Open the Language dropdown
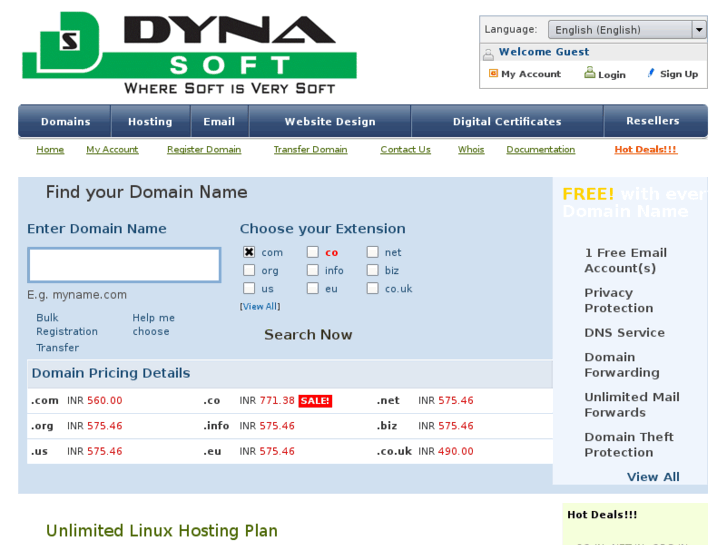The width and height of the screenshot is (727, 545). click(627, 30)
